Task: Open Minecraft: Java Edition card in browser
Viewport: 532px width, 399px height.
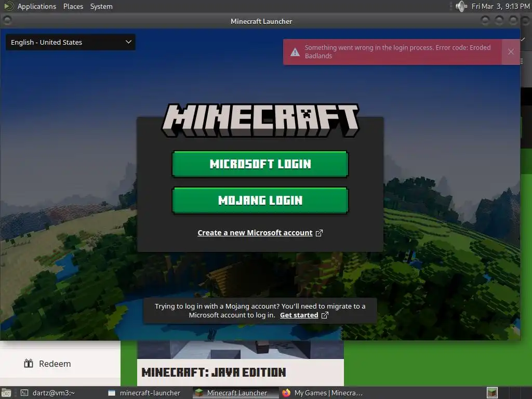Action: click(240, 363)
